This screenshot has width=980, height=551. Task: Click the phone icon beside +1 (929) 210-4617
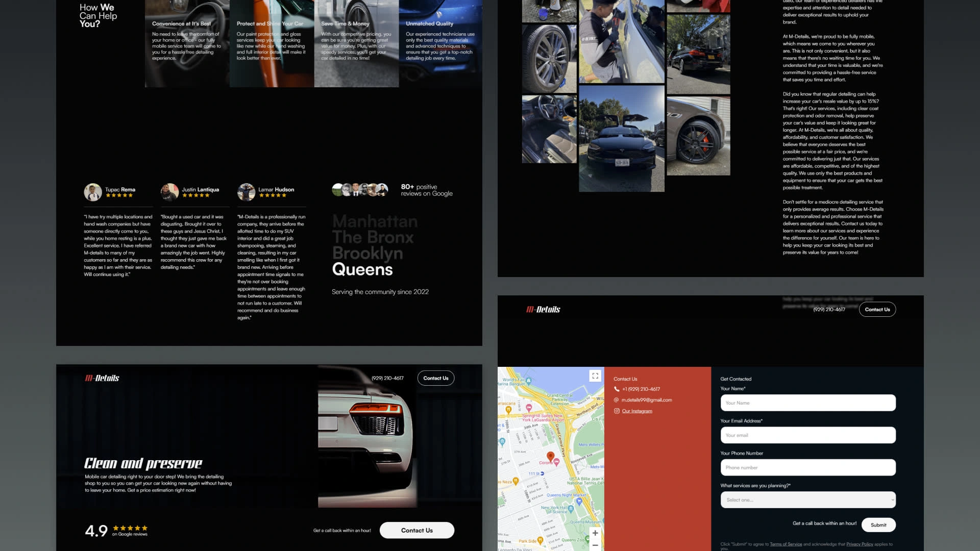[x=617, y=389]
